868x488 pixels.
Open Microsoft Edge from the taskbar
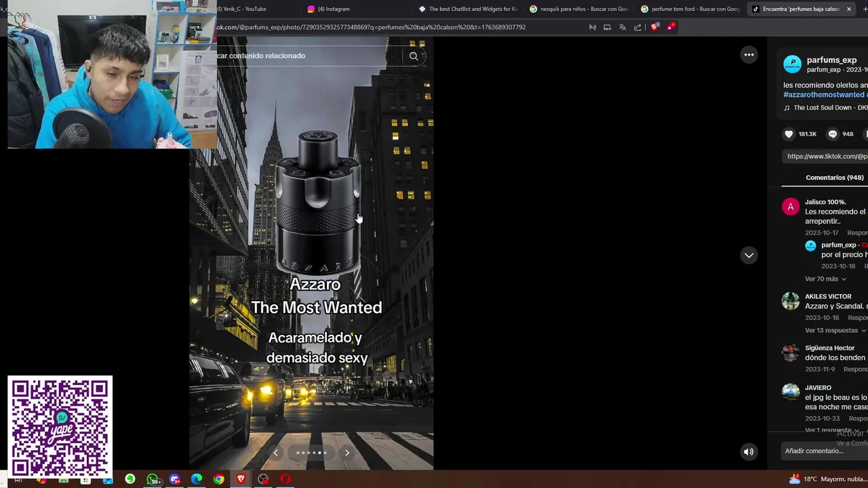coord(197,479)
